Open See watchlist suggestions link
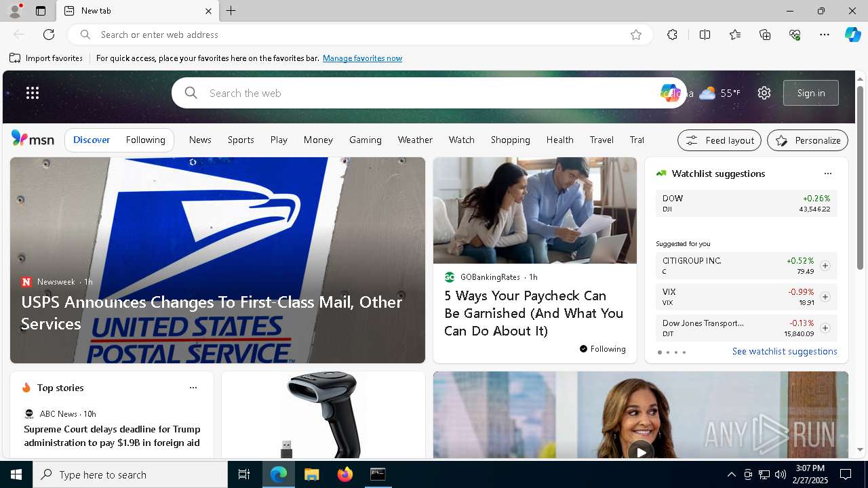 coord(785,351)
